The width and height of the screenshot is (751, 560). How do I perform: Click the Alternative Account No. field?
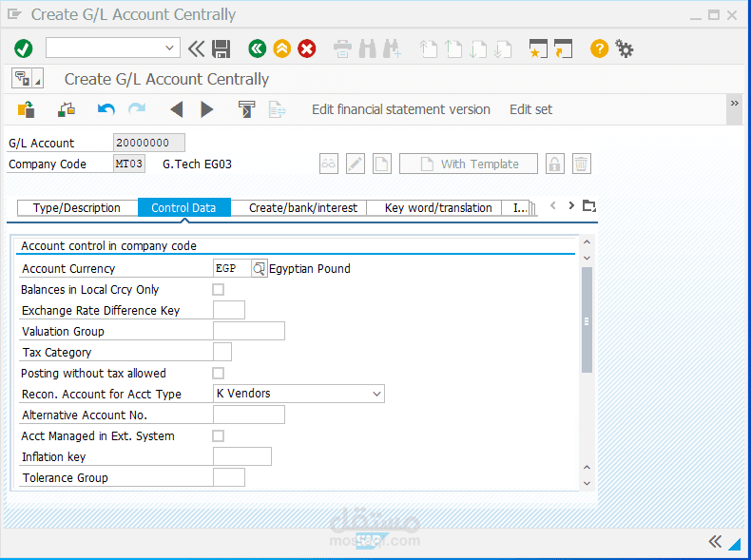click(x=249, y=415)
